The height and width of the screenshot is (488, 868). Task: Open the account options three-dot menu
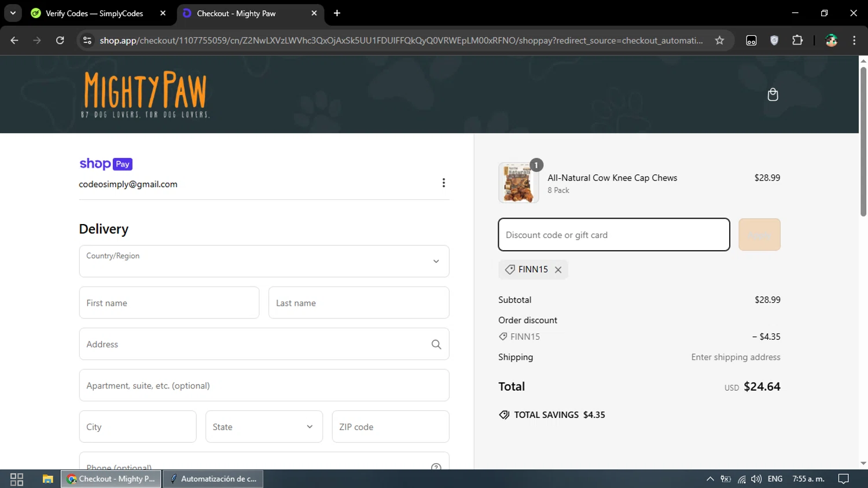pos(443,183)
